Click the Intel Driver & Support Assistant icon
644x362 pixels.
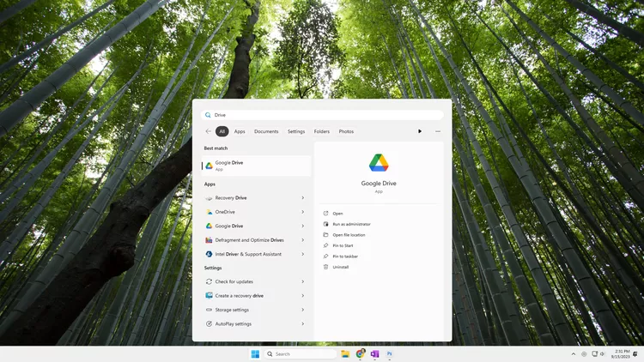pos(209,254)
